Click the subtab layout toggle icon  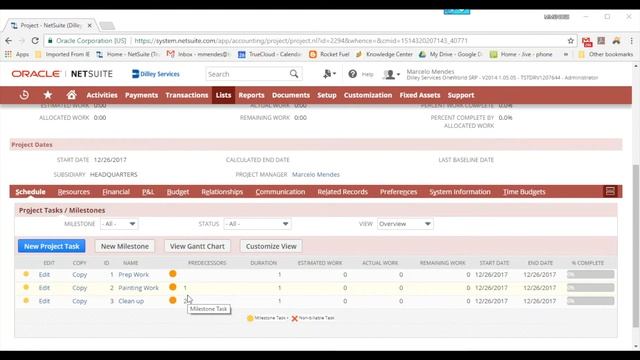pyautogui.click(x=610, y=191)
